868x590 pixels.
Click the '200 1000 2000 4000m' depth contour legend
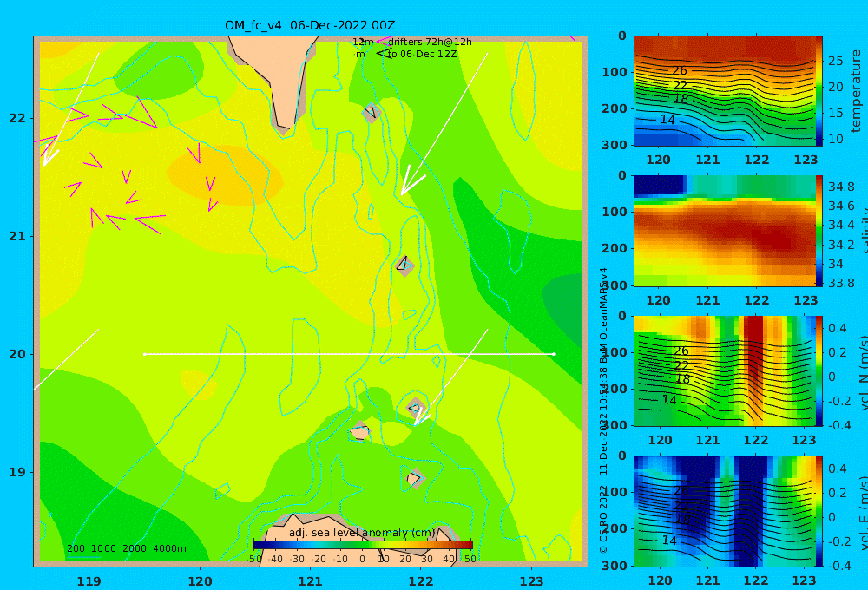click(126, 548)
